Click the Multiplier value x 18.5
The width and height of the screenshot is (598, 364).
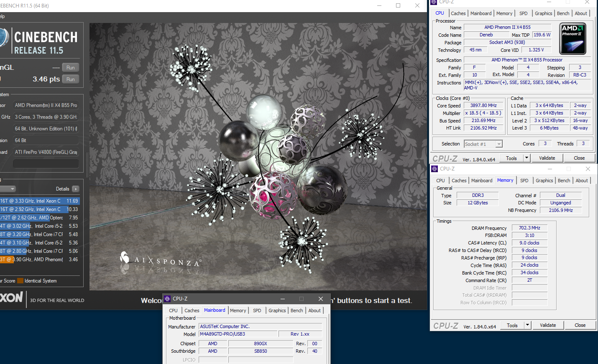(483, 113)
